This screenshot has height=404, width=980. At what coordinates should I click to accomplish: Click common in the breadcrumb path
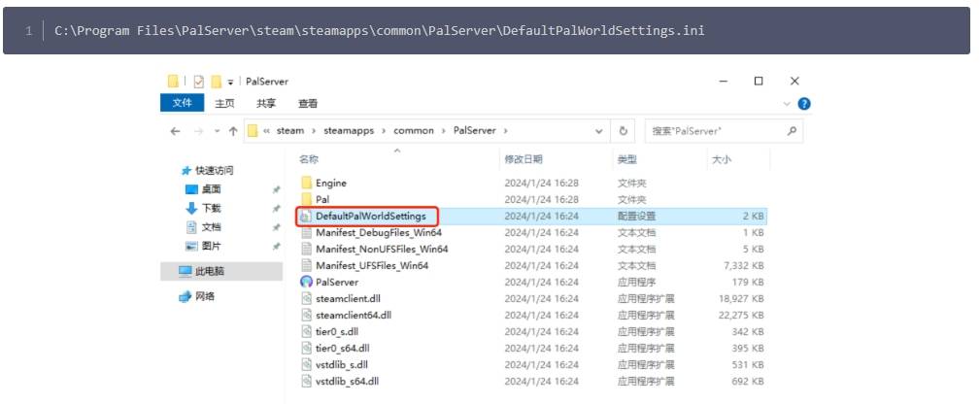[413, 131]
